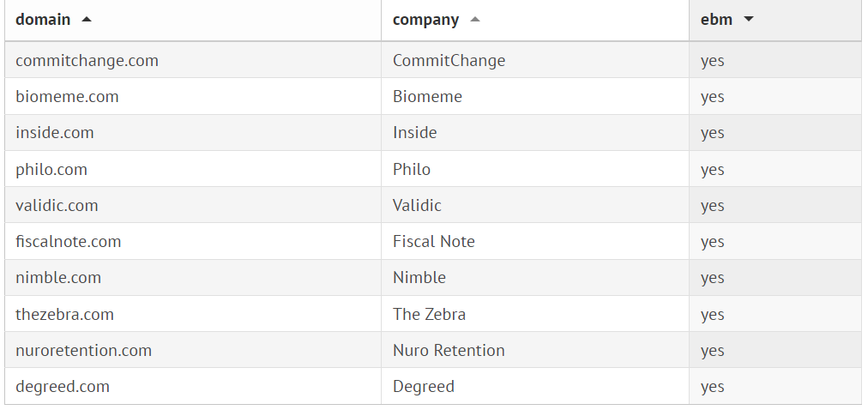
Task: Click the Nuro Retention company cell
Action: pos(449,351)
